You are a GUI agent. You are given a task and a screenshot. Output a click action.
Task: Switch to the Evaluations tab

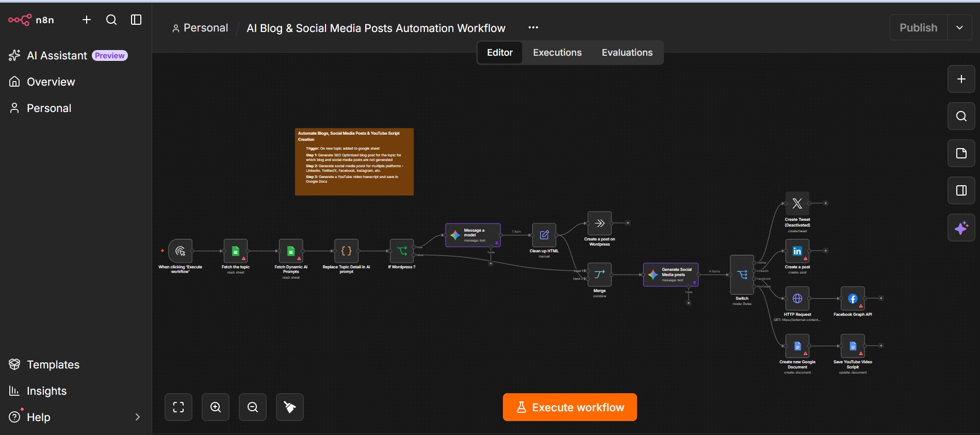(627, 53)
